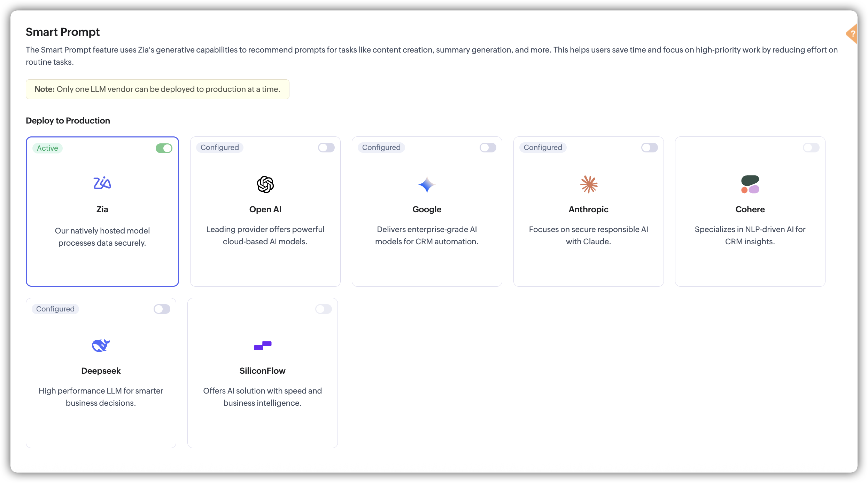The height and width of the screenshot is (483, 868).
Task: Click the SiliconFlow logo icon
Action: tap(263, 345)
